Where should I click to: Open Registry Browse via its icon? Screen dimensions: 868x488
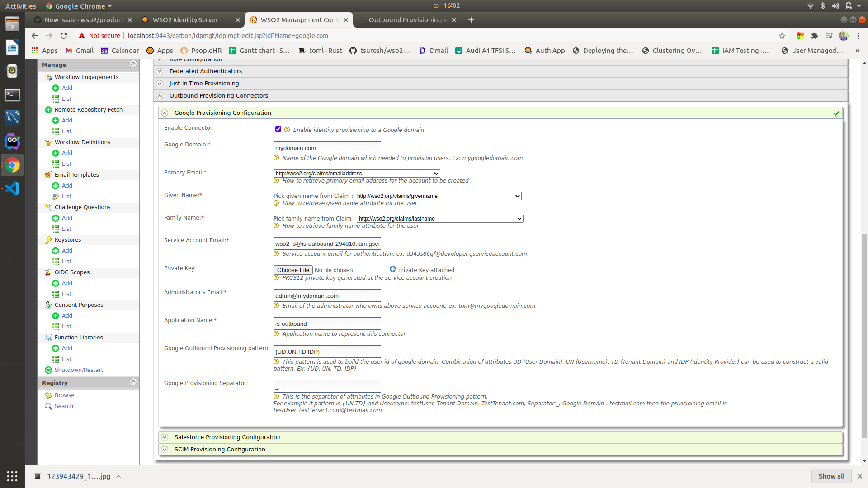pos(48,395)
